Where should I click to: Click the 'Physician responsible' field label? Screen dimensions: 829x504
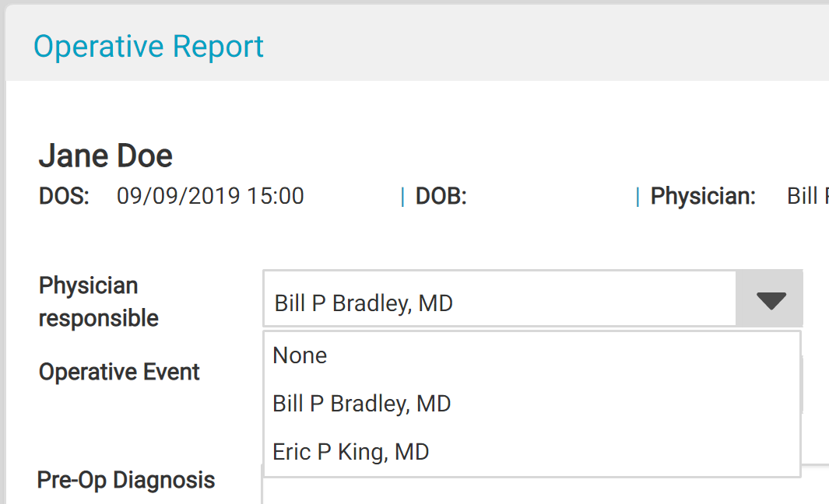pos(99,302)
